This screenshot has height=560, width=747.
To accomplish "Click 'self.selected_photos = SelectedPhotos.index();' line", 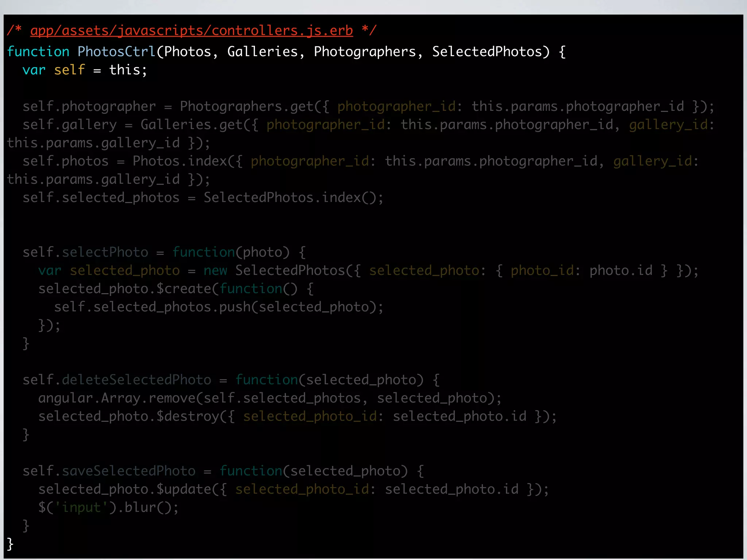I will click(203, 197).
